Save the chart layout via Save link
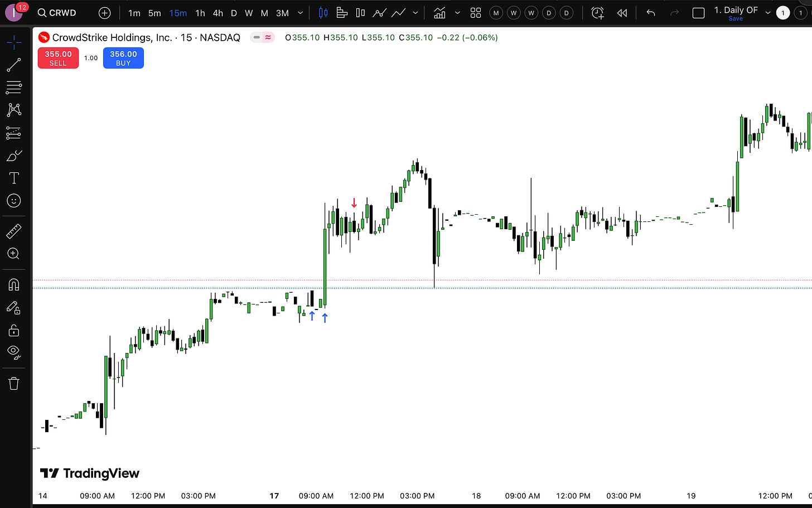812x508 pixels. point(736,19)
